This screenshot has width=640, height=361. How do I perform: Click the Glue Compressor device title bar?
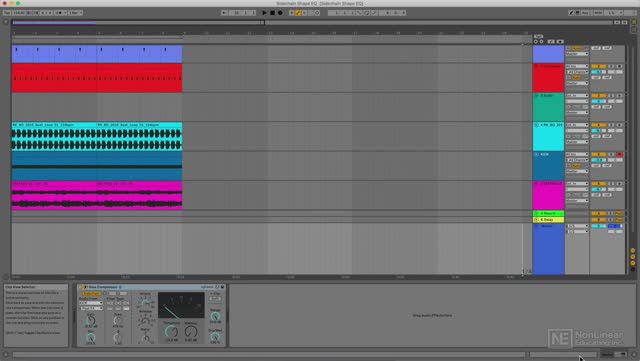[151, 287]
